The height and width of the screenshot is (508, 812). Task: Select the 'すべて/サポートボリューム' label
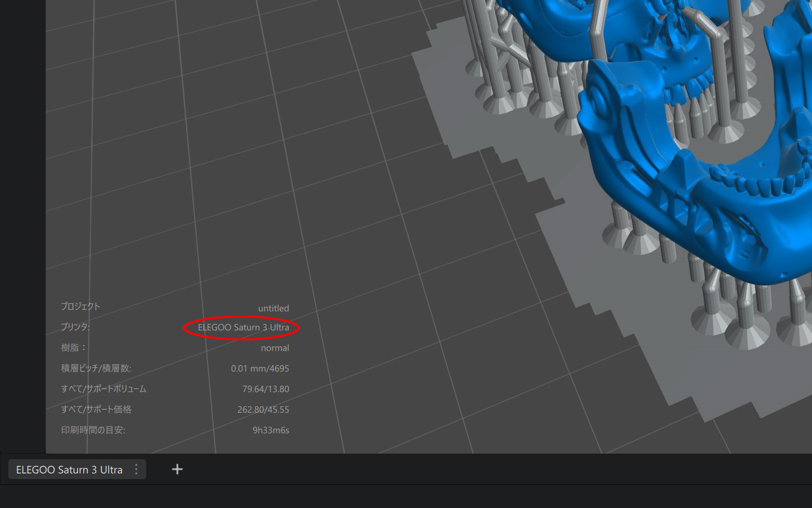pyautogui.click(x=104, y=389)
